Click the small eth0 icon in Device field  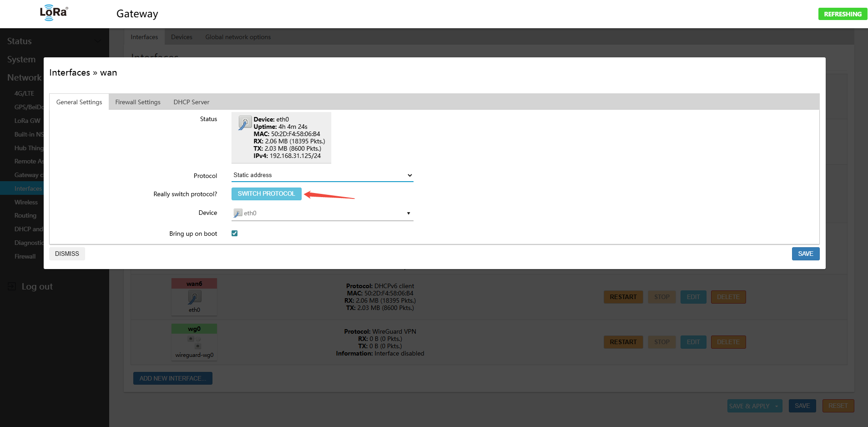click(237, 213)
